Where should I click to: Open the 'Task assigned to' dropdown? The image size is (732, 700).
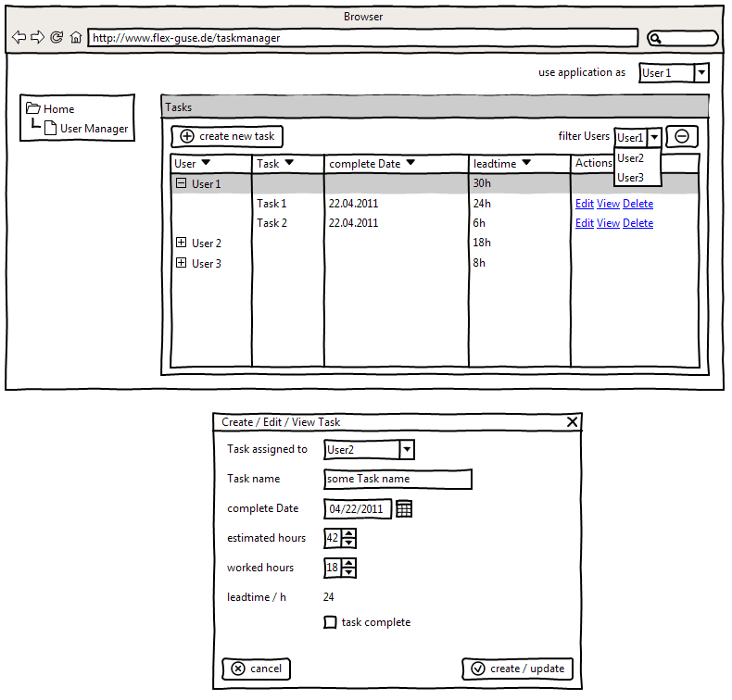point(407,450)
